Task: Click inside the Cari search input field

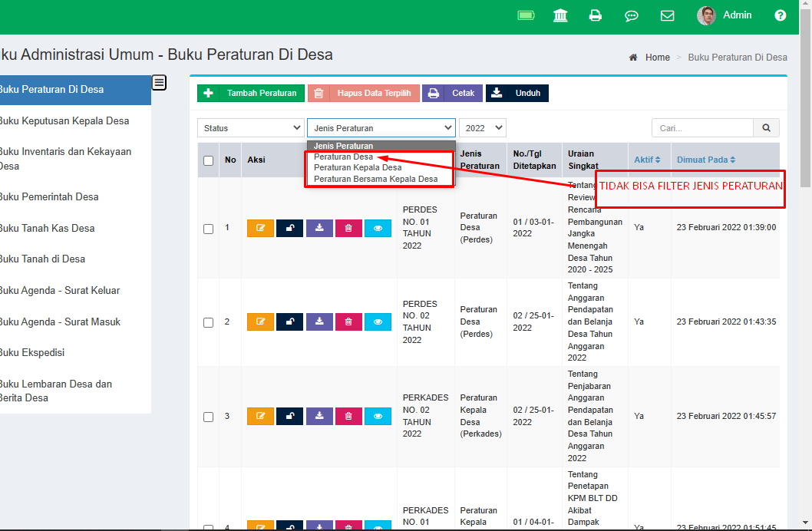Action: click(x=701, y=127)
